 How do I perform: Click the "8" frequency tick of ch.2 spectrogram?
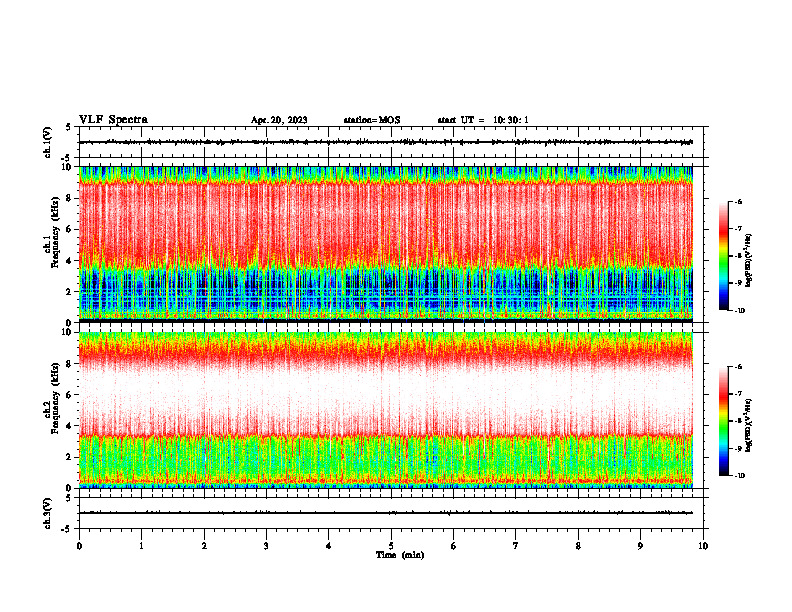tap(70, 364)
